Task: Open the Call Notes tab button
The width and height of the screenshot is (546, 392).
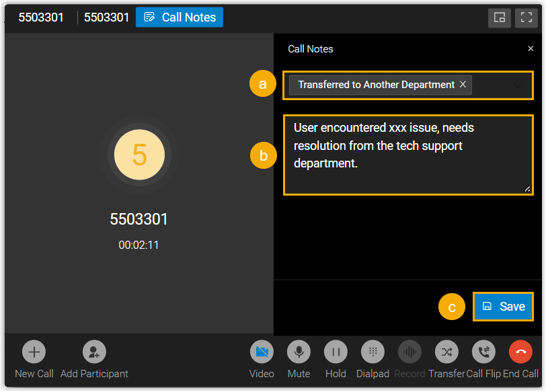Action: [x=180, y=17]
